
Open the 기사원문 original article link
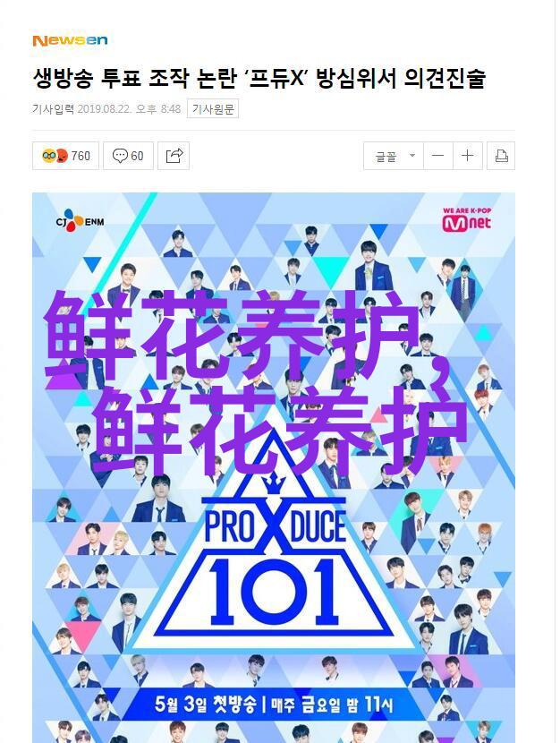[213, 109]
